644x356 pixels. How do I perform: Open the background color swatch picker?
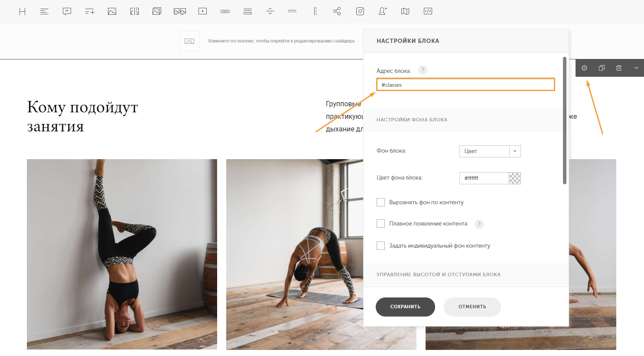click(514, 178)
